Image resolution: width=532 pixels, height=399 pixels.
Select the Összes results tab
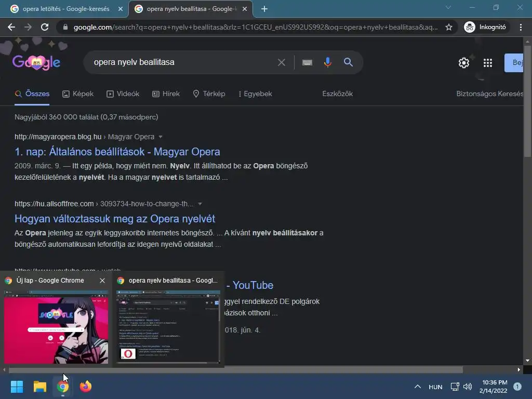[x=32, y=94]
